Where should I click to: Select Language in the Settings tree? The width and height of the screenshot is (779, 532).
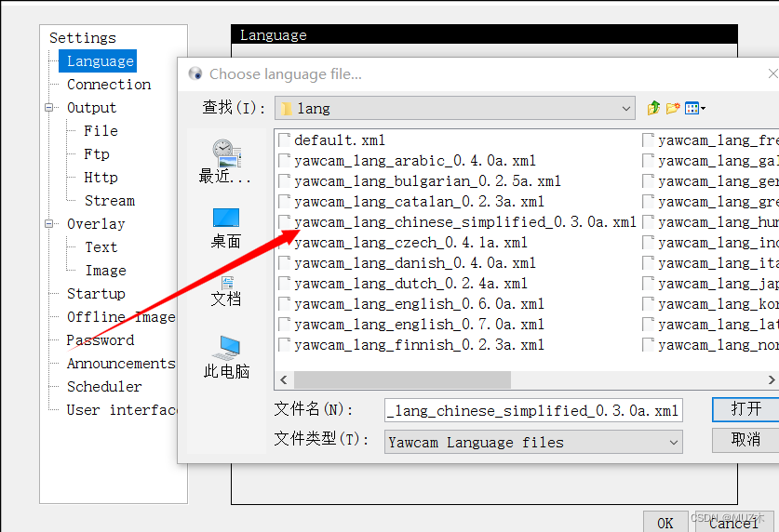pos(100,61)
